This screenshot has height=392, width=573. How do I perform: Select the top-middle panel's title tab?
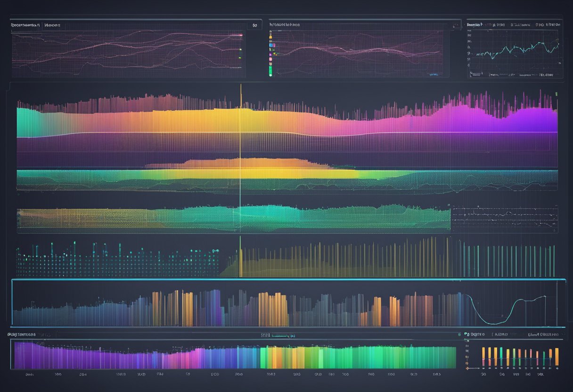coord(284,24)
